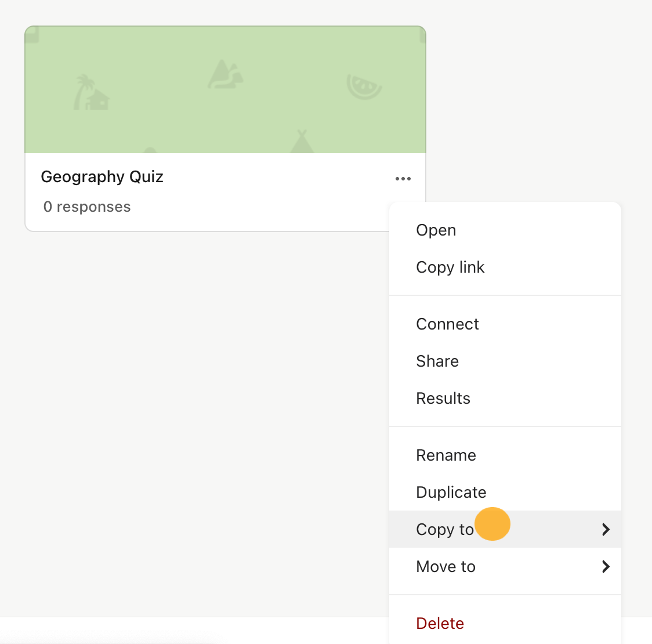Image resolution: width=652 pixels, height=644 pixels.
Task: Select the Move to menu entry
Action: (505, 566)
